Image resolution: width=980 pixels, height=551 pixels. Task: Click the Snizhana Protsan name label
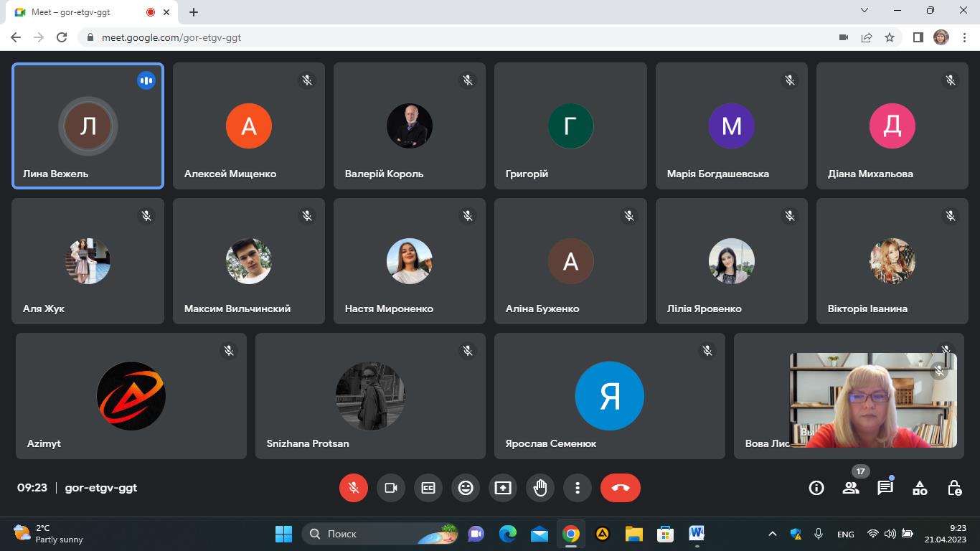(x=308, y=443)
